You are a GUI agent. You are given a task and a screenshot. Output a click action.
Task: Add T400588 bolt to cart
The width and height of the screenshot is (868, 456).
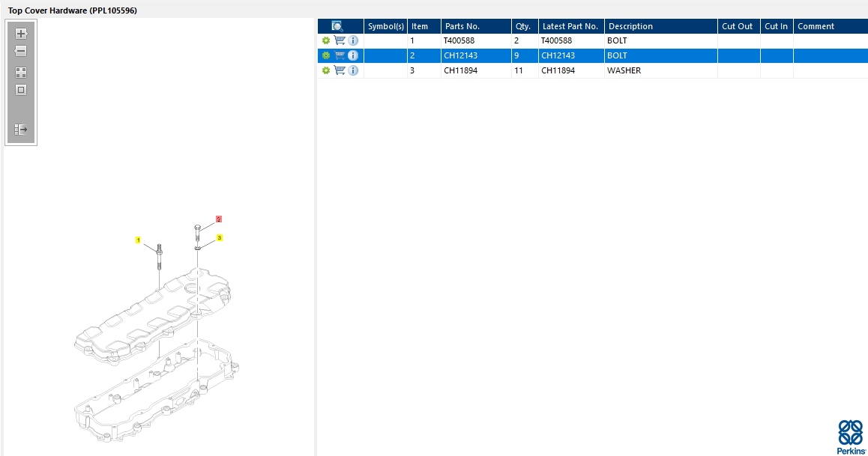coord(340,40)
